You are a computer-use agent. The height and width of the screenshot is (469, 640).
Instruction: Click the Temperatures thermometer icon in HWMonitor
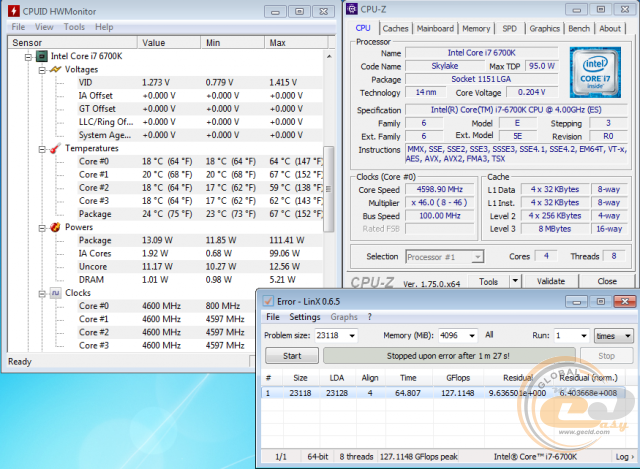[55, 149]
